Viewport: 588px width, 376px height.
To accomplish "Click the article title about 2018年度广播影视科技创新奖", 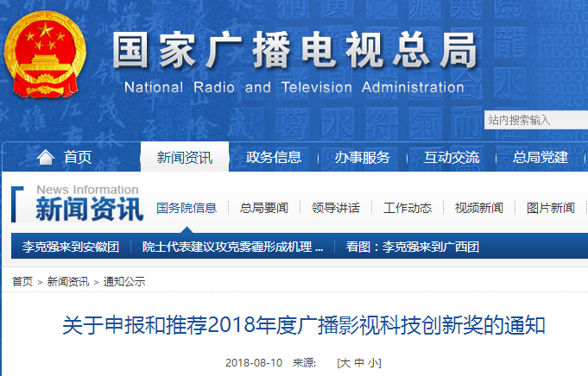I will click(303, 325).
